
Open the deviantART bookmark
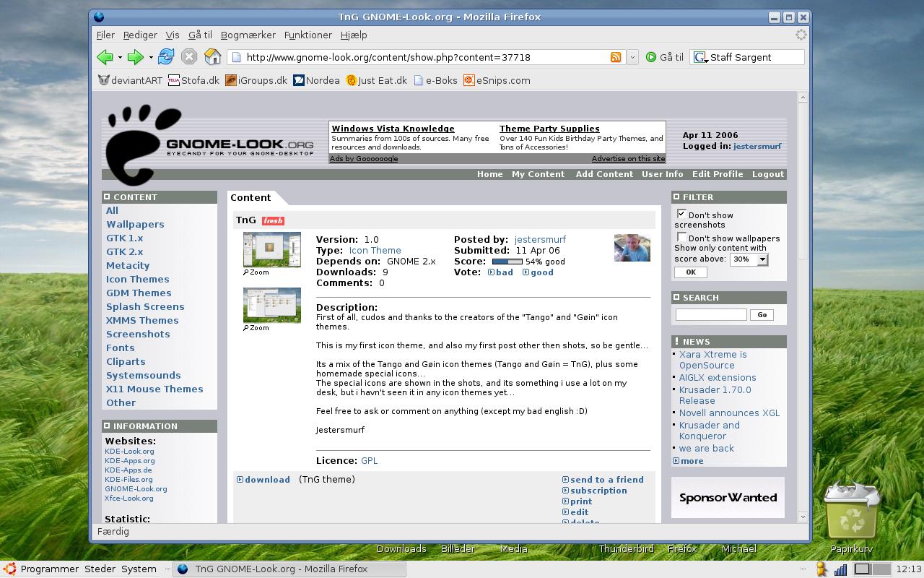click(x=131, y=80)
